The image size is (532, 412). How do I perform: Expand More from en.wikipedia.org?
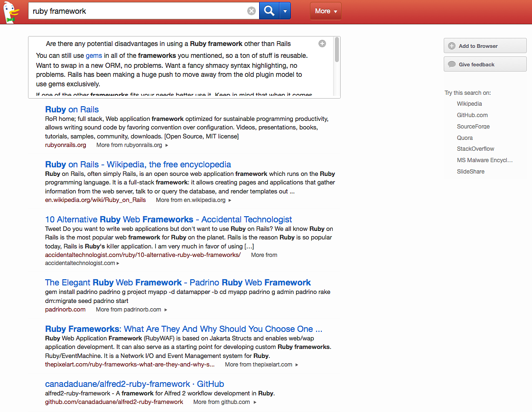[193, 200]
